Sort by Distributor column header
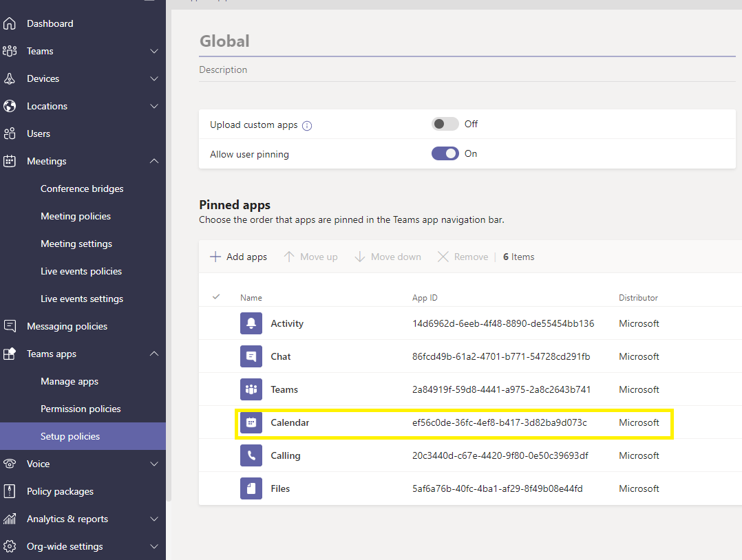742x560 pixels. pos(638,297)
